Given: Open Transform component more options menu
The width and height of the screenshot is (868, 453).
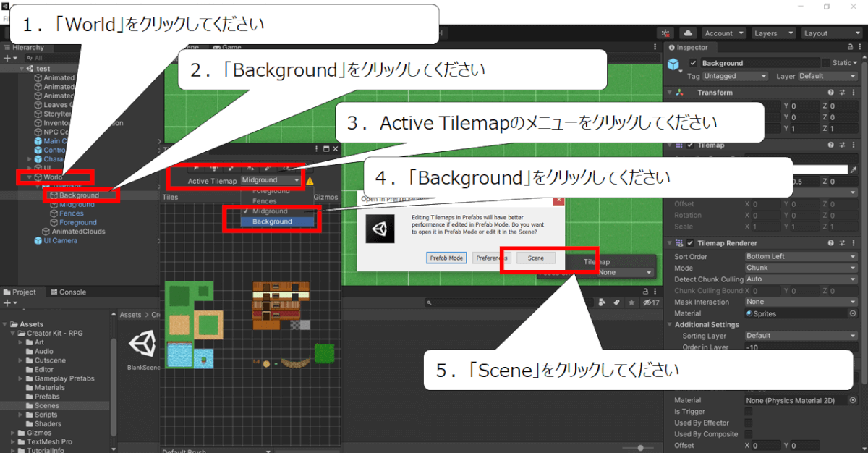Looking at the screenshot, I should 854,93.
